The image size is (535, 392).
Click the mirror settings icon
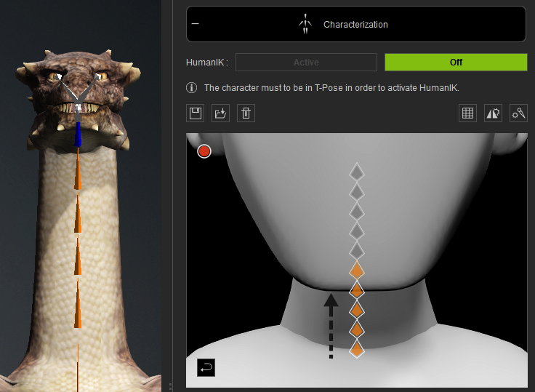point(493,113)
